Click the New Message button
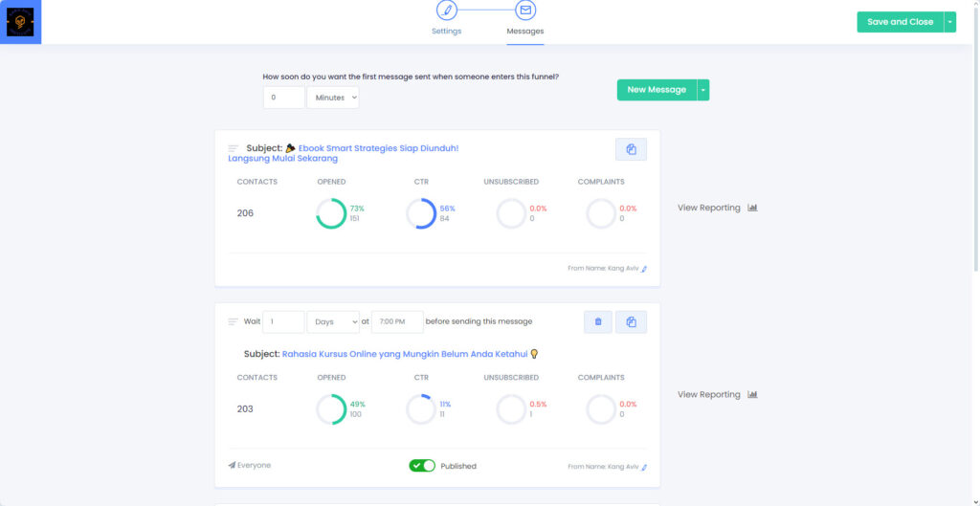 tap(657, 90)
